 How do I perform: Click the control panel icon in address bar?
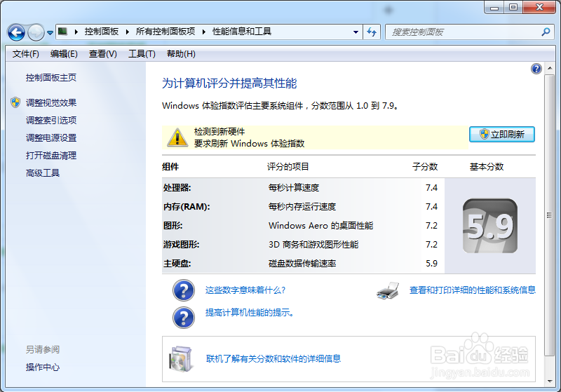pyautogui.click(x=62, y=32)
